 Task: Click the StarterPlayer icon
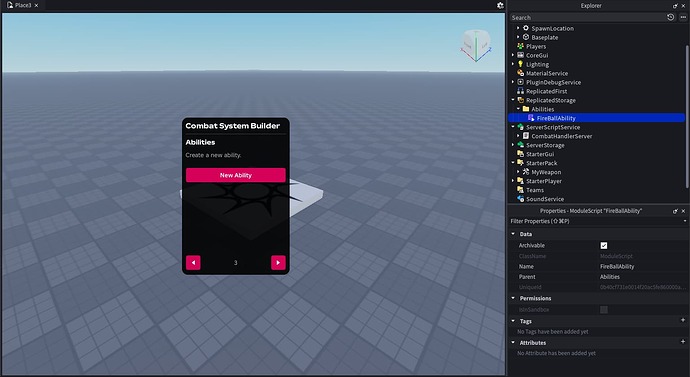coord(521,181)
